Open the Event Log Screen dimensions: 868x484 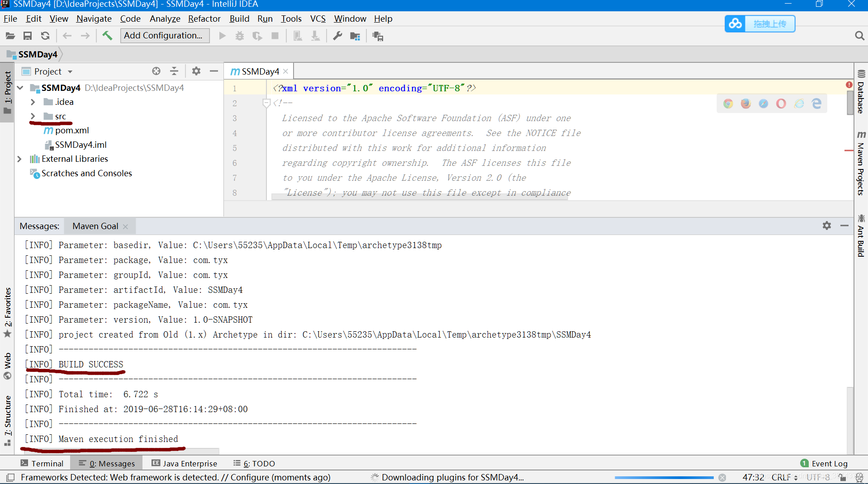824,463
